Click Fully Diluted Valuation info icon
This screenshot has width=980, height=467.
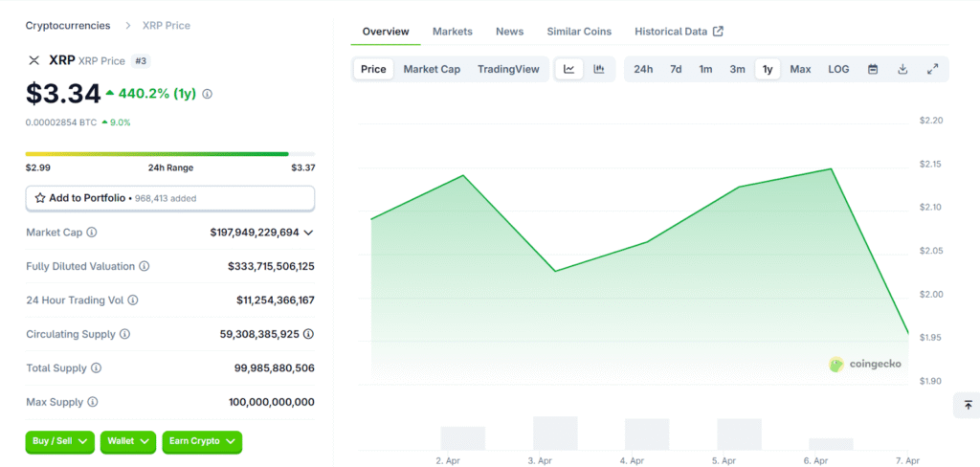click(x=145, y=266)
